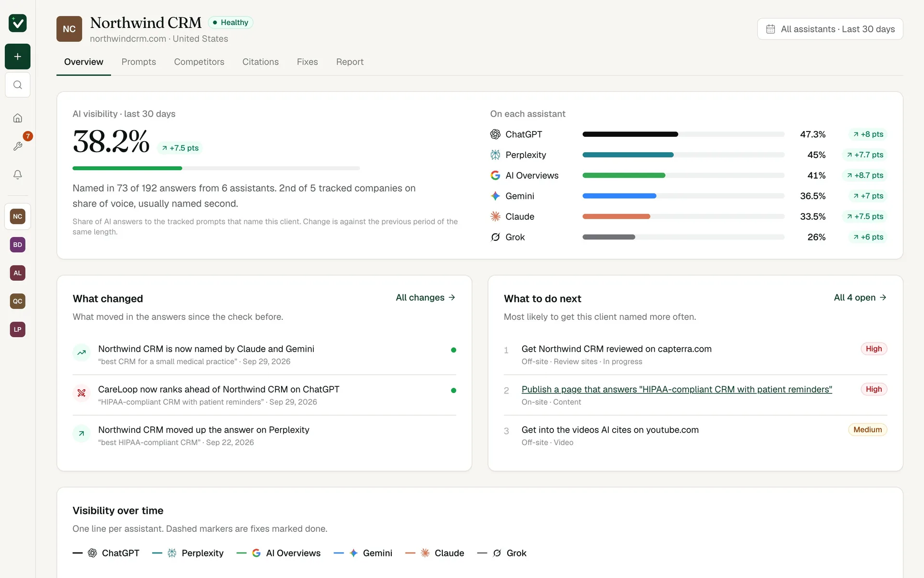Open change: Northwind CRM named by Claude and Gemini
Image resolution: width=924 pixels, height=578 pixels.
pos(264,355)
